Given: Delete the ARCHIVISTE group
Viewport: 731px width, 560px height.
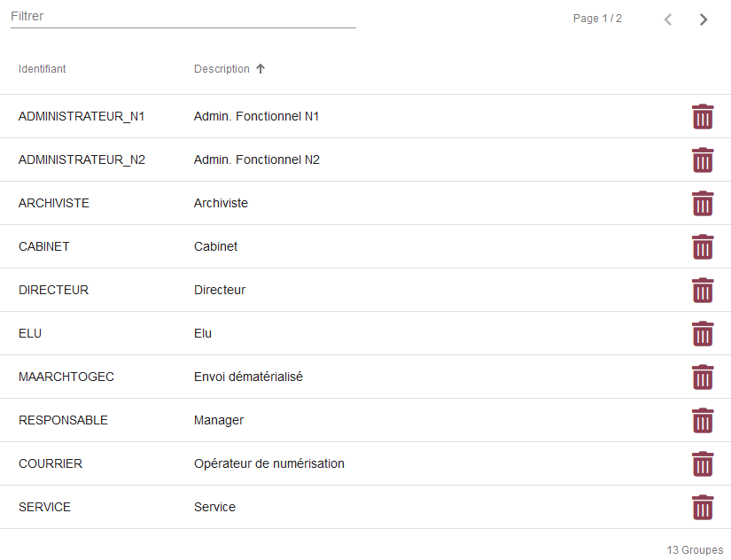Looking at the screenshot, I should [703, 203].
